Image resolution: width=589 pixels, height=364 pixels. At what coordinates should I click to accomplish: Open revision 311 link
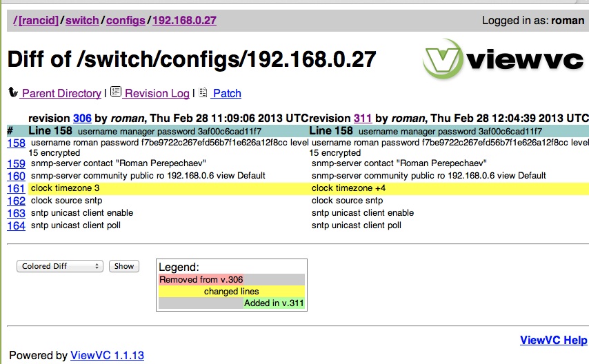(363, 118)
